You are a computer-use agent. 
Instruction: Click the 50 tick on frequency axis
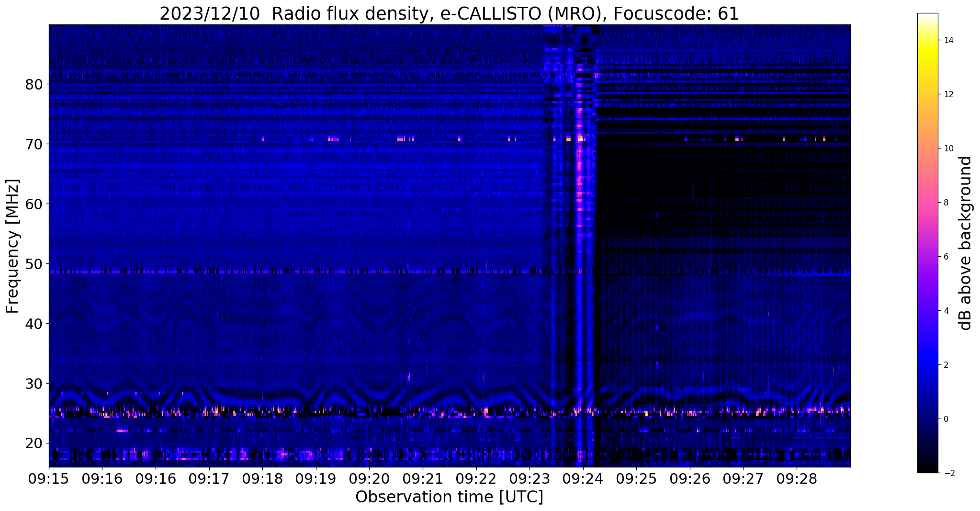click(x=34, y=264)
